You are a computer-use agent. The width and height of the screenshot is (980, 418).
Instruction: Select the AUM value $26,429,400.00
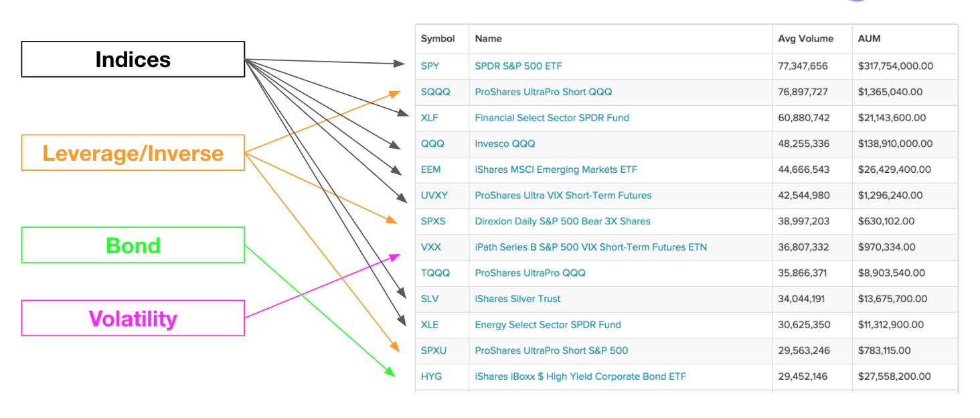(894, 169)
